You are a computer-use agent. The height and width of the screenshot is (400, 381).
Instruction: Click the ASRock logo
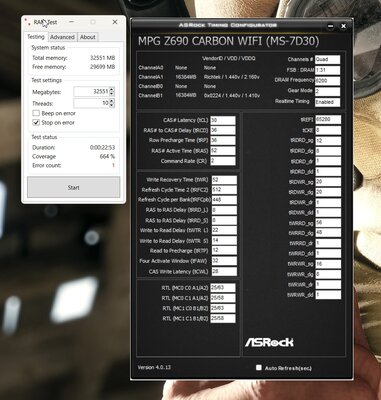[x=269, y=342]
